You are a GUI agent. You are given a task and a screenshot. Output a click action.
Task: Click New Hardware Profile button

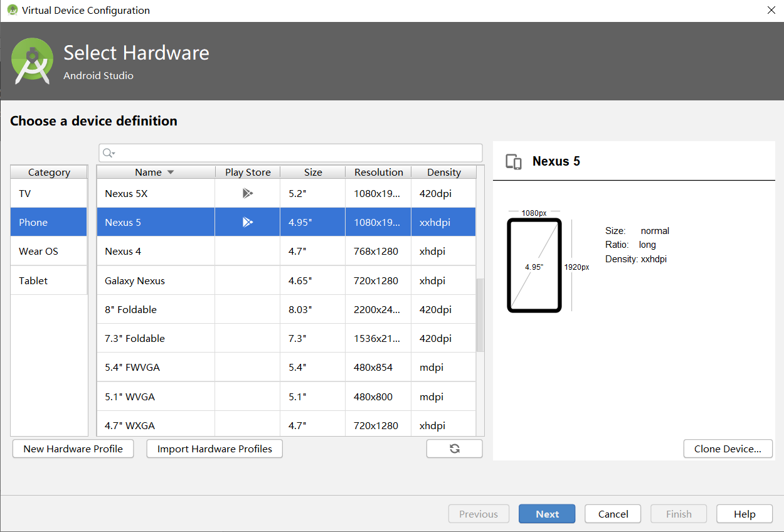(73, 449)
